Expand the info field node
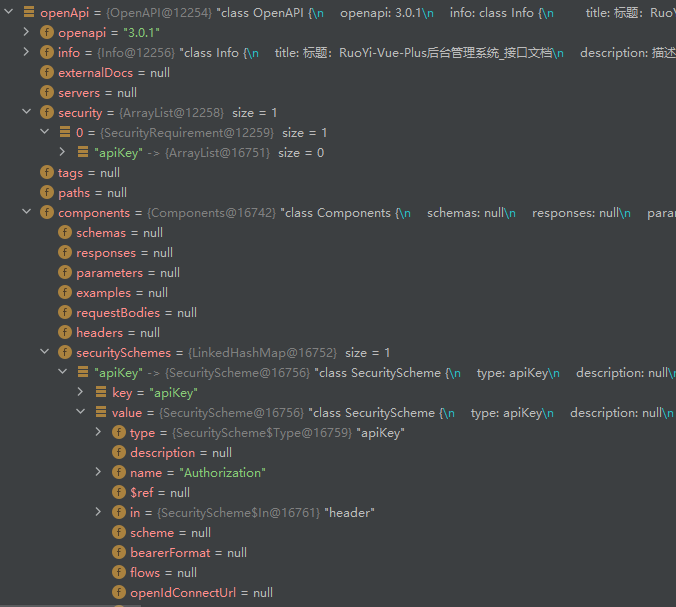Viewport: 676px width, 607px height. click(x=26, y=52)
